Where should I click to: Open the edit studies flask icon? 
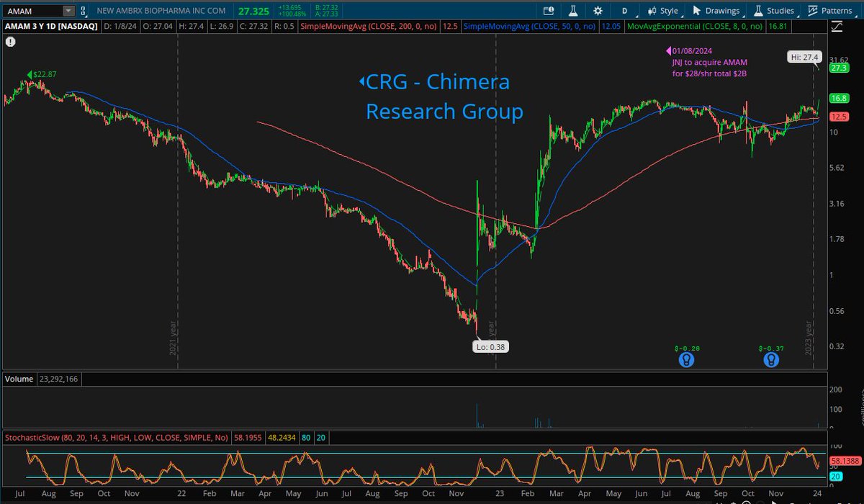(573, 11)
